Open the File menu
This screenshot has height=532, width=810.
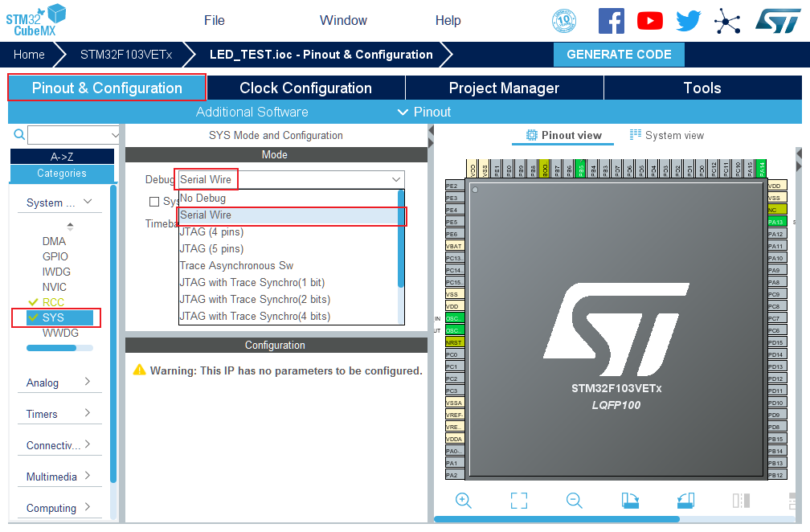pyautogui.click(x=215, y=21)
